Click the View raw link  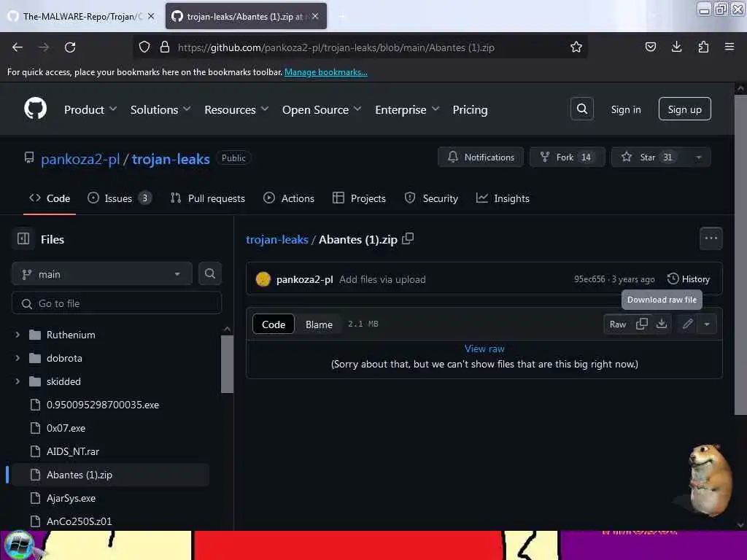(484, 349)
